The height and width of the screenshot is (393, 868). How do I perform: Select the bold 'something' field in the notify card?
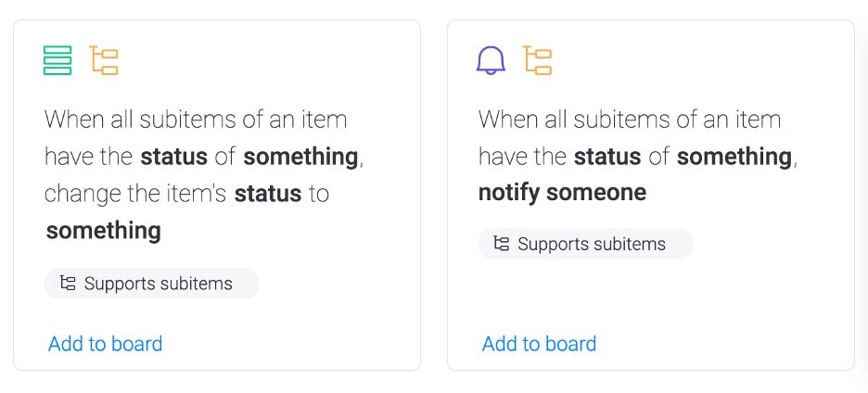tap(734, 157)
